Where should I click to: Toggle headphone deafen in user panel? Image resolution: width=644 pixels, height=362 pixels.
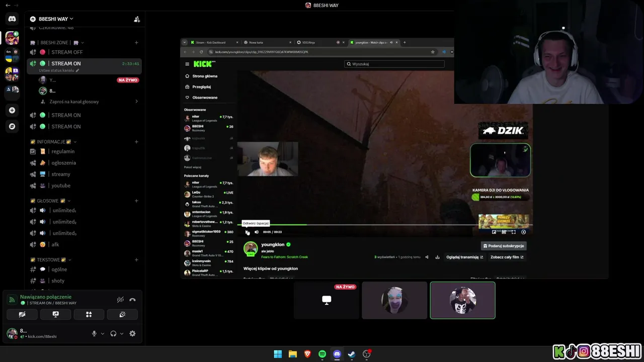point(113,333)
